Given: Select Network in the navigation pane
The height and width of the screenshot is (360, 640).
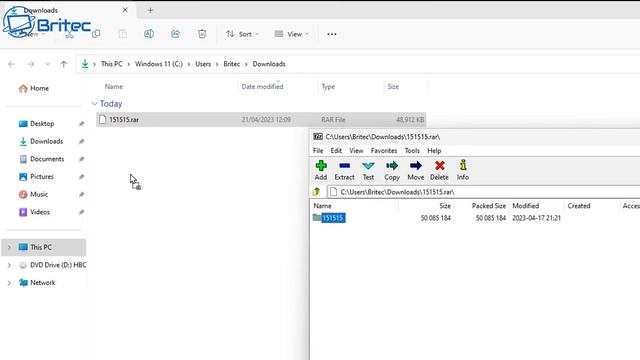Looking at the screenshot, I should [x=37, y=282].
